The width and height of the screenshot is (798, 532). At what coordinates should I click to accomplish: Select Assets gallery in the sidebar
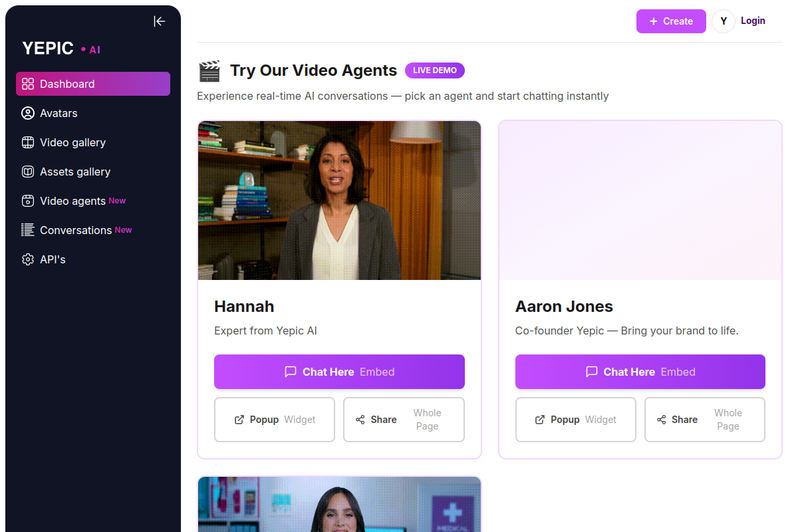pyautogui.click(x=93, y=172)
